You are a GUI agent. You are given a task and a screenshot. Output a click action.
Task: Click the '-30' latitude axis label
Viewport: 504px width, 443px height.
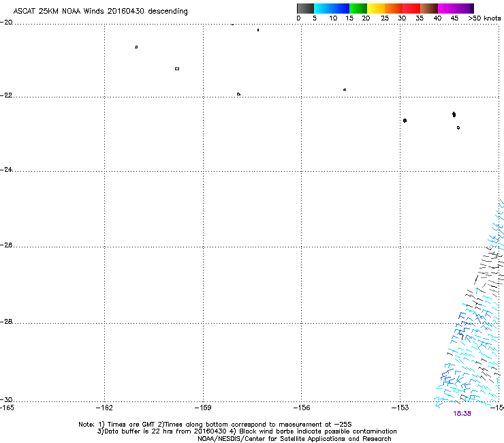[x=6, y=400]
